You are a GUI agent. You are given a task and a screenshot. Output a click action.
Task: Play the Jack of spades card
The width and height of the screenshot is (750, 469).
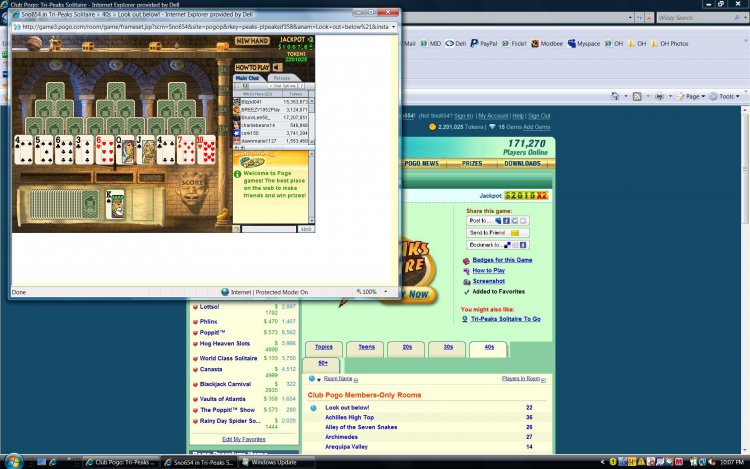click(x=146, y=150)
